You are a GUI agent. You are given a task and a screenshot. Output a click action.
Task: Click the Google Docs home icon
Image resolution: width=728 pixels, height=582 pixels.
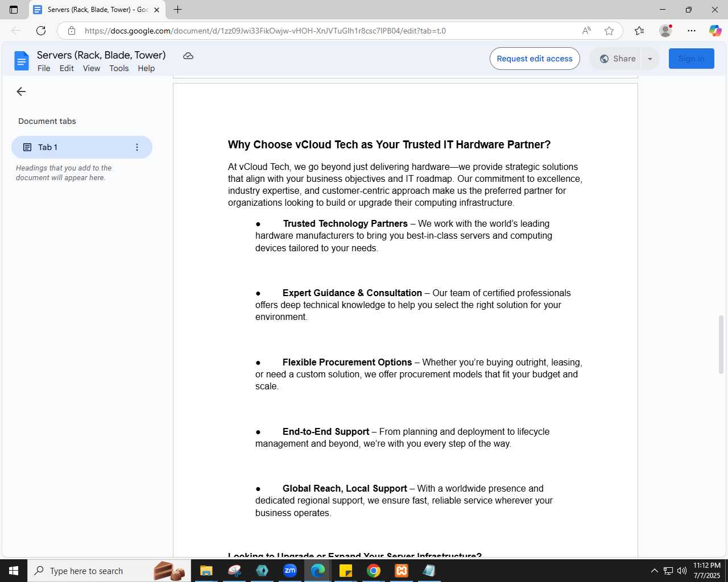[x=21, y=61]
